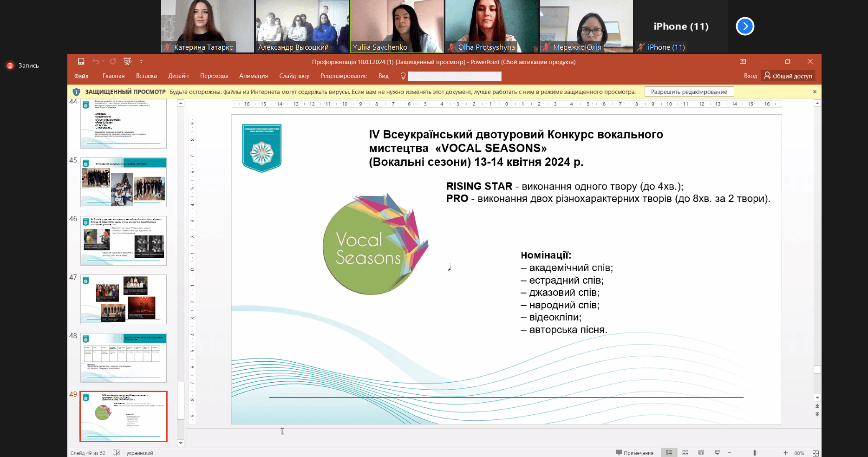Show next participants with blue arrow
868x457 pixels.
pyautogui.click(x=745, y=26)
